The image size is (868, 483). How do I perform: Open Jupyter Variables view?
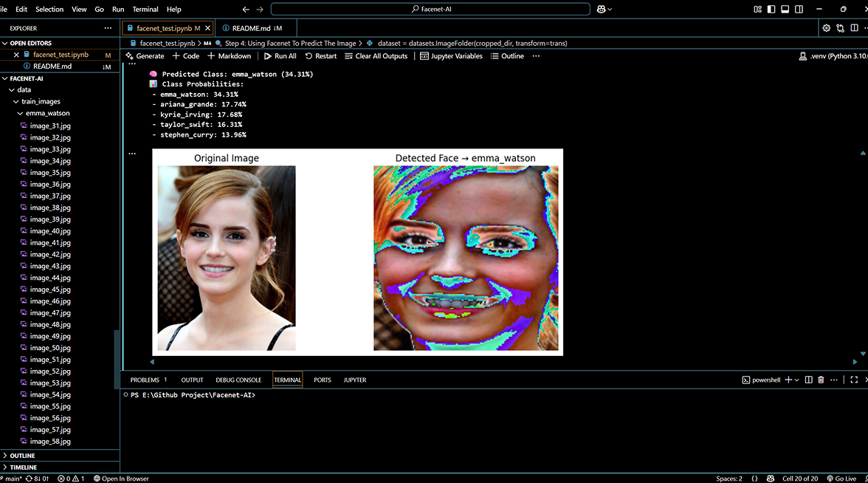[x=451, y=56]
